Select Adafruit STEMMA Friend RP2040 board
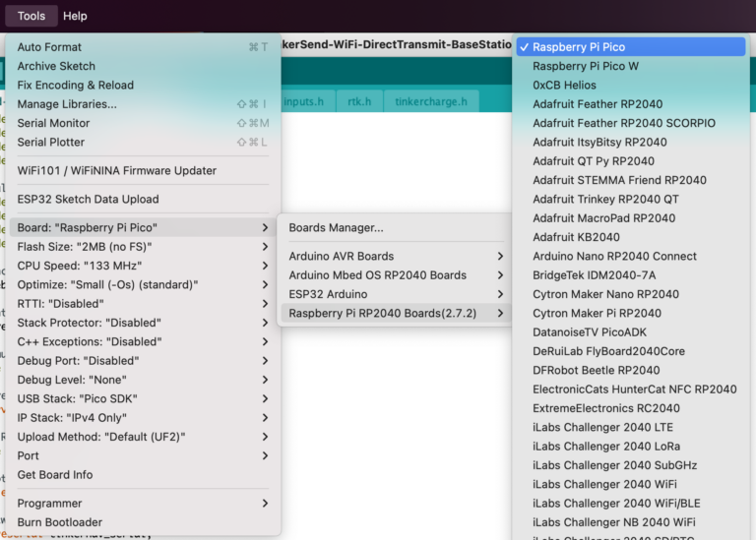The height and width of the screenshot is (540, 756). [x=631, y=180]
